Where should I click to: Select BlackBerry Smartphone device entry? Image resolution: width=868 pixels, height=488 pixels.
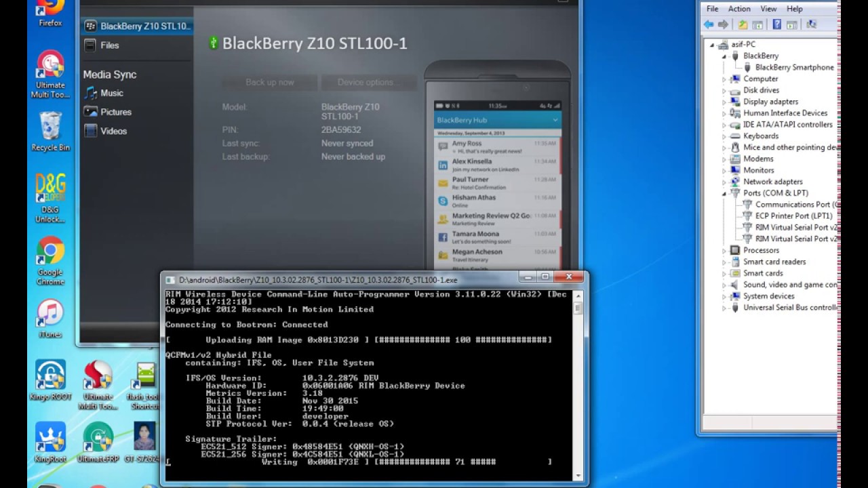tap(794, 67)
